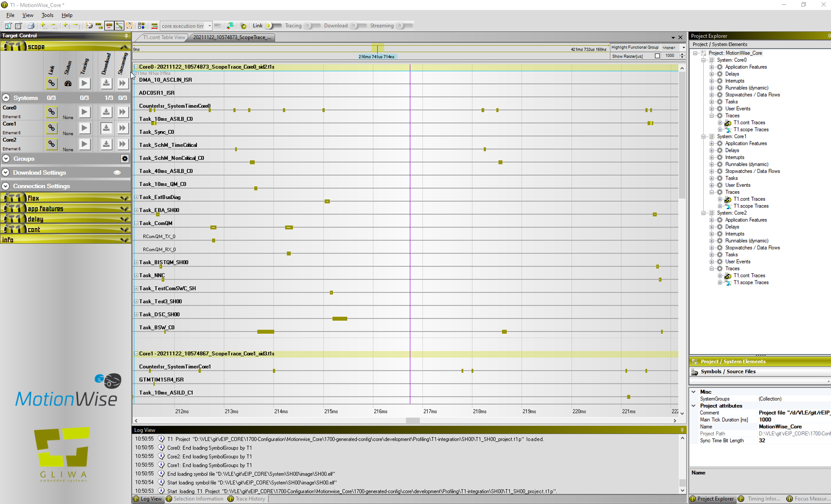
Task: Toggle the Link switch in the toolbar
Action: 272,26
